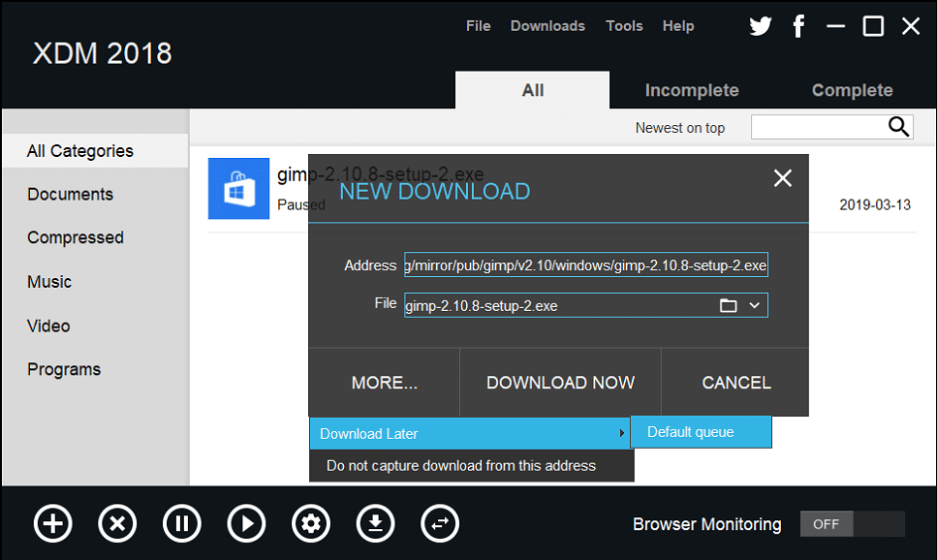
Task: Switch to the Incomplete tab
Action: coord(692,90)
